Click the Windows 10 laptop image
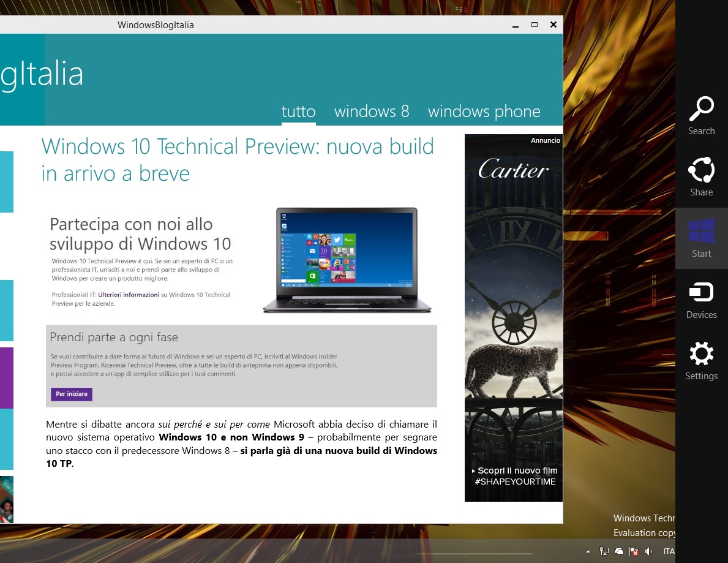This screenshot has width=728, height=563. coord(347,260)
